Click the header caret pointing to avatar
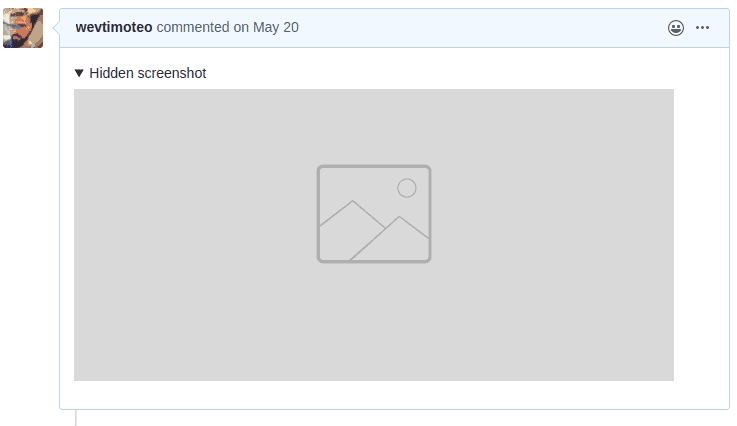737x426 pixels. click(x=56, y=28)
